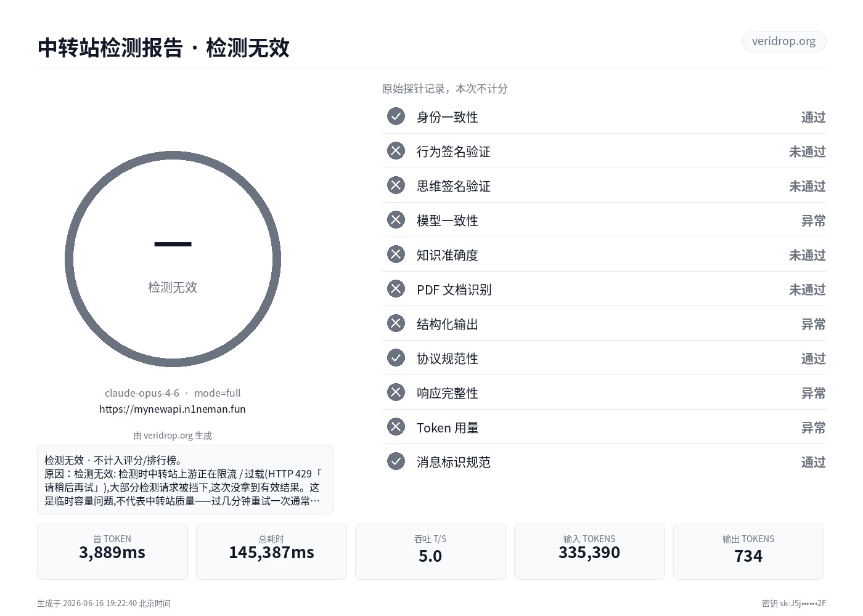Select the 吞吐 T/S 5.0 card
The width and height of the screenshot is (863, 616).
(x=430, y=551)
